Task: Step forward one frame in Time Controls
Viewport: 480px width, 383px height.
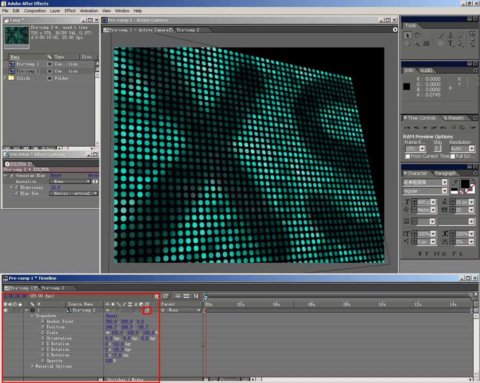Action: coord(434,127)
